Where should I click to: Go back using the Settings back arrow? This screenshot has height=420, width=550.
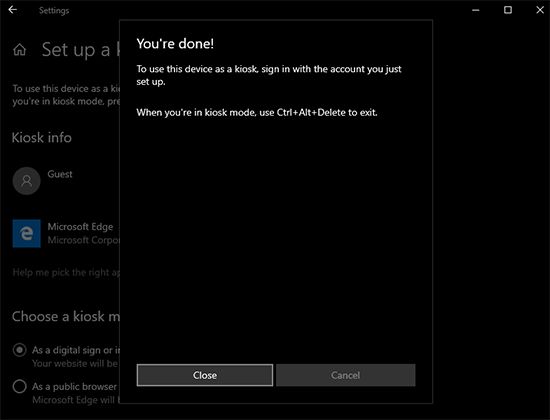13,10
